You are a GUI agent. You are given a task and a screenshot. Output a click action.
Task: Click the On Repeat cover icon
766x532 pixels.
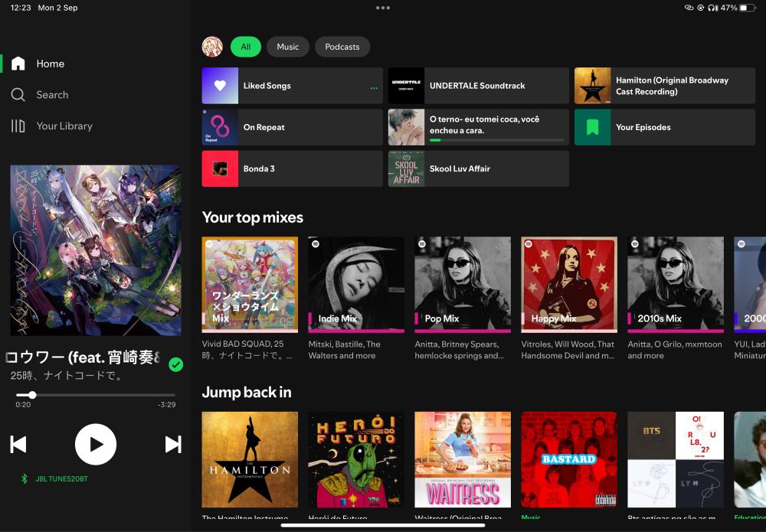tap(221, 127)
